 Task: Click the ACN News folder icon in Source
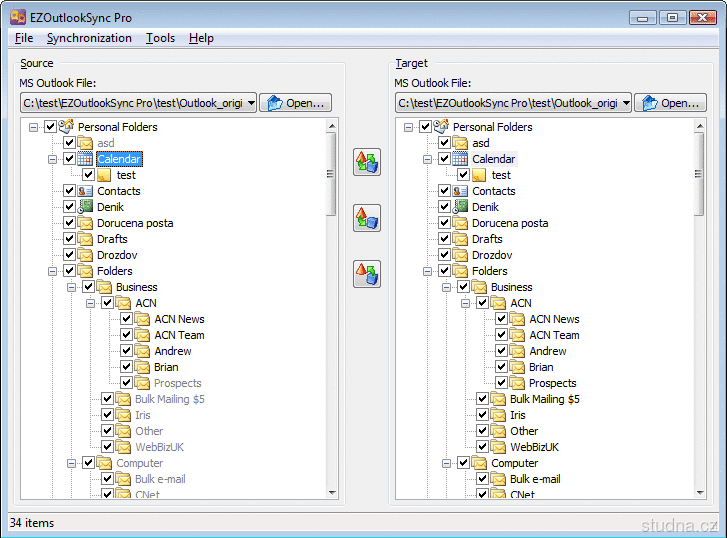point(143,319)
